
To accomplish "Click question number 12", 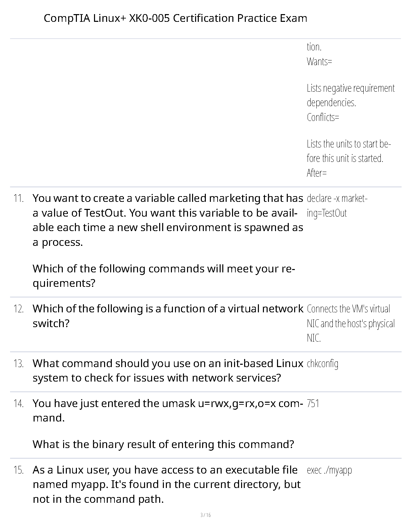I will pos(19,309).
